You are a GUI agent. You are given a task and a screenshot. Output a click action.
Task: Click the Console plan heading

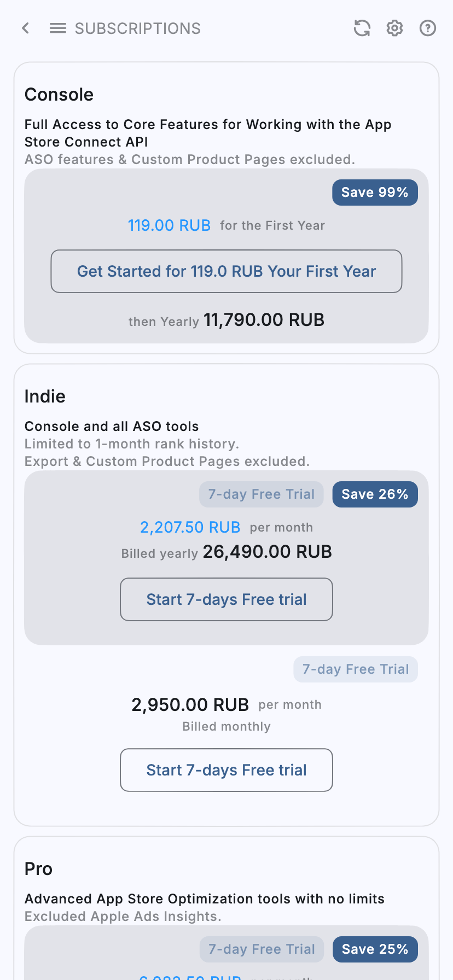[59, 95]
